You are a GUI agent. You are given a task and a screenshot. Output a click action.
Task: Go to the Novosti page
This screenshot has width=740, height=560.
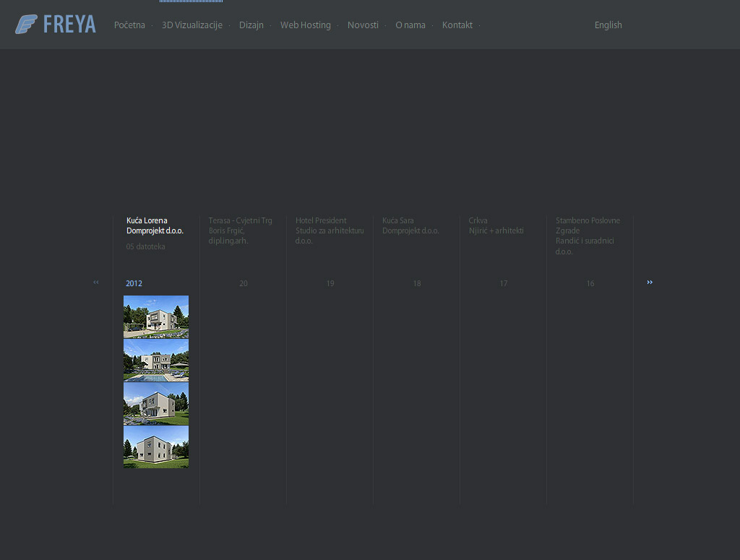363,25
